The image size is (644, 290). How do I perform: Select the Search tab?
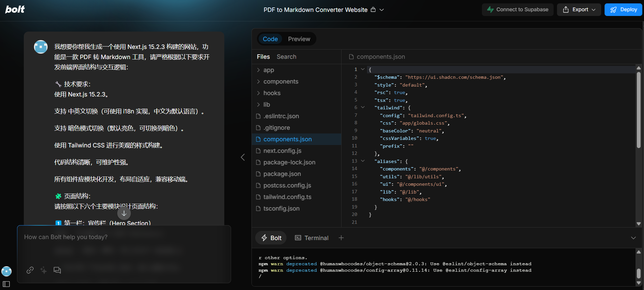pyautogui.click(x=286, y=57)
